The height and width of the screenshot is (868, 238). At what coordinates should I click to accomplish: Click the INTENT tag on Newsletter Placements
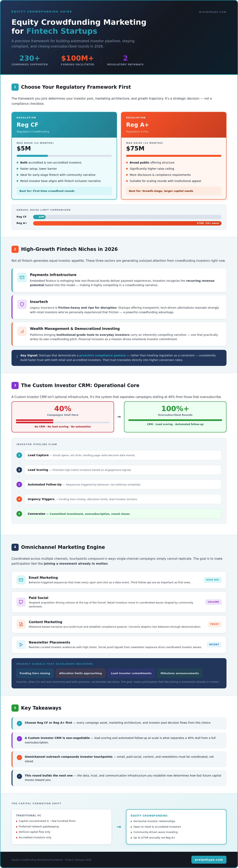coord(214,645)
